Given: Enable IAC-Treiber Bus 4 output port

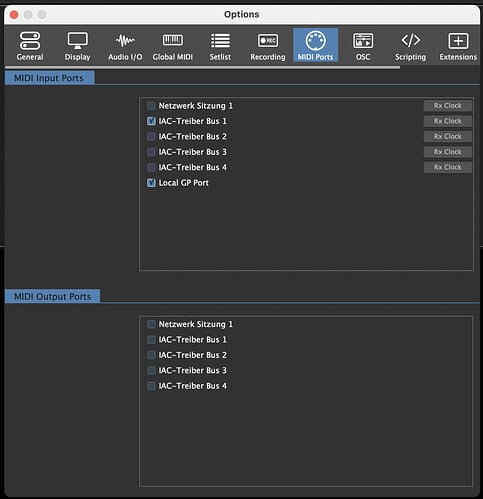Looking at the screenshot, I should 151,386.
